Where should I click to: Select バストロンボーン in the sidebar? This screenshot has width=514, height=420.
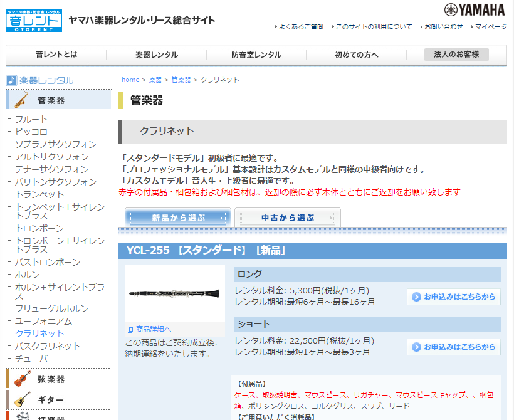coord(48,262)
